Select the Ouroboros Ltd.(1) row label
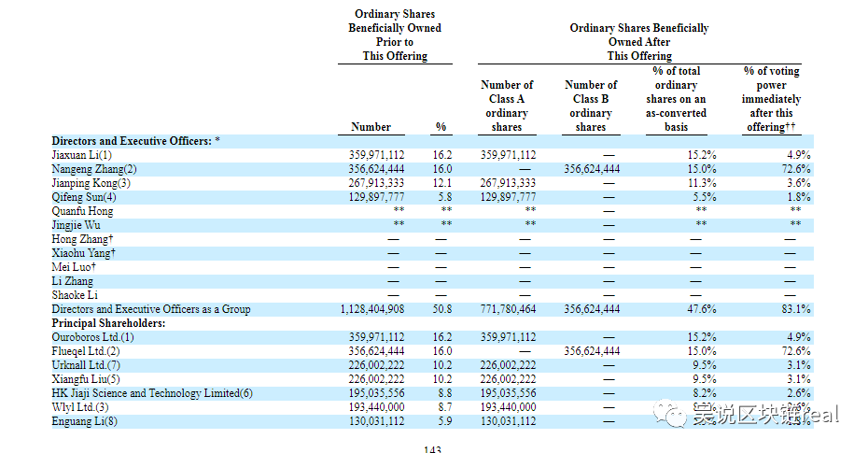The image size is (868, 453). pos(92,337)
